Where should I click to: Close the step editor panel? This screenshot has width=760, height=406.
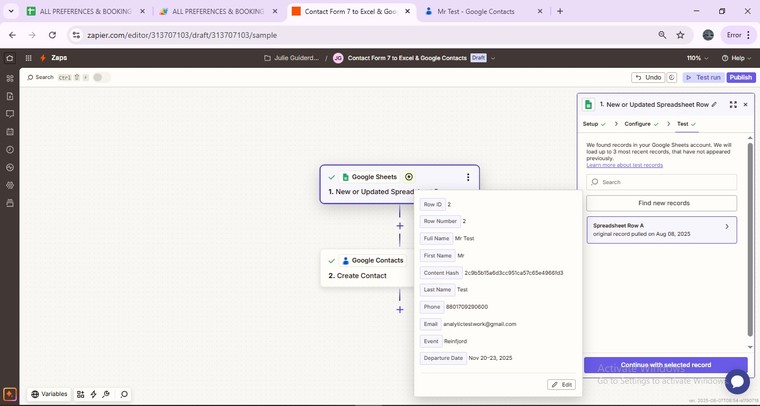click(x=745, y=105)
